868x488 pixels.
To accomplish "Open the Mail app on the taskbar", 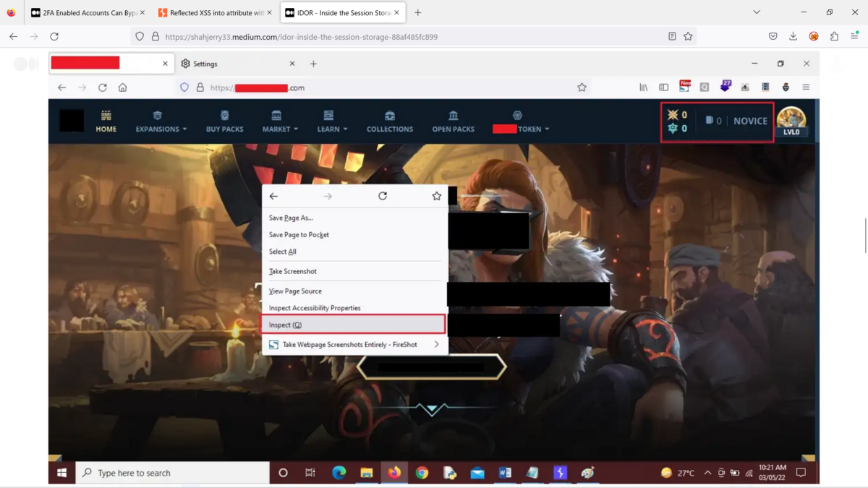I will 477,473.
